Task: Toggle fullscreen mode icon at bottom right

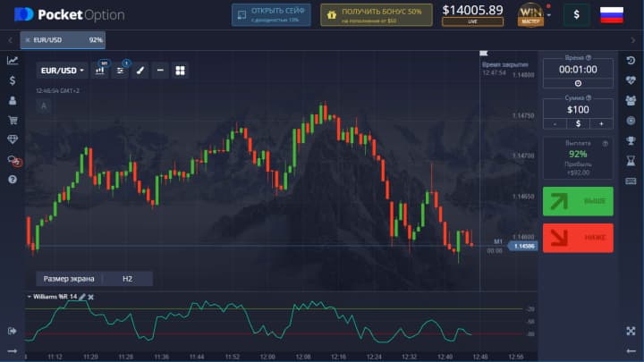Action: pyautogui.click(x=631, y=331)
